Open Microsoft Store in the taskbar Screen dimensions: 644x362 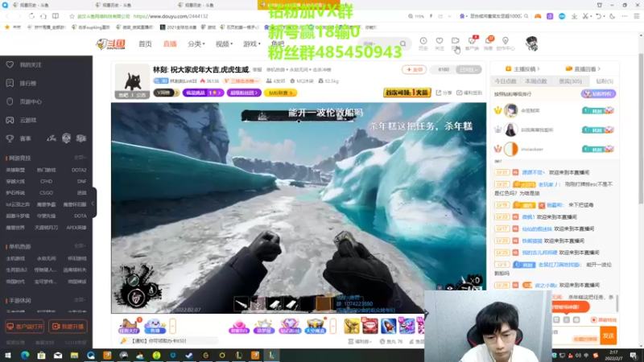coord(42,356)
